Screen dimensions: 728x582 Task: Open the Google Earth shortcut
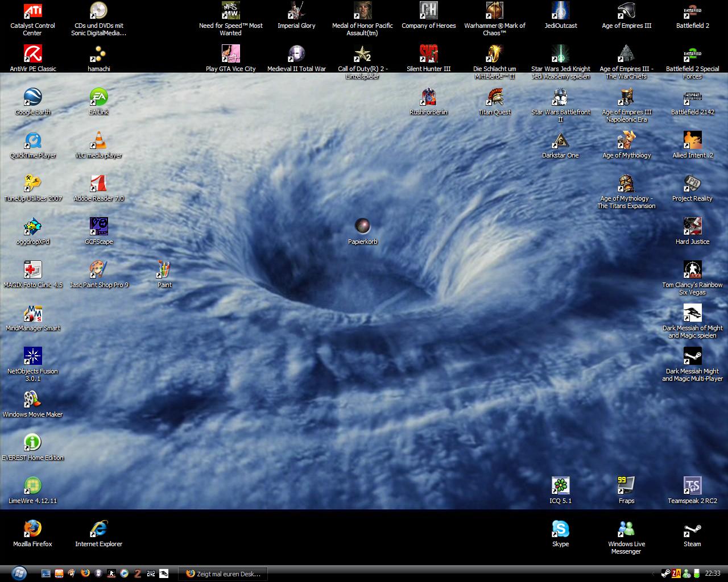click(x=32, y=97)
